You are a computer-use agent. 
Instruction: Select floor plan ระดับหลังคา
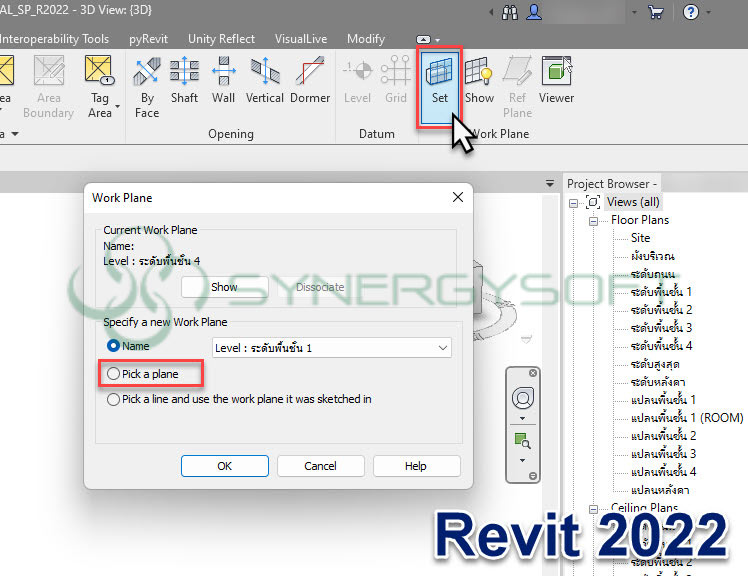point(658,382)
